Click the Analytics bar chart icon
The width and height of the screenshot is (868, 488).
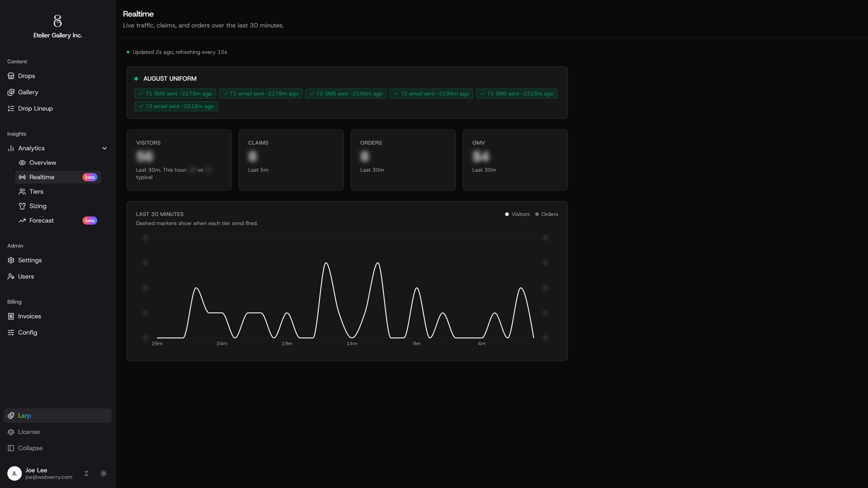click(x=11, y=148)
